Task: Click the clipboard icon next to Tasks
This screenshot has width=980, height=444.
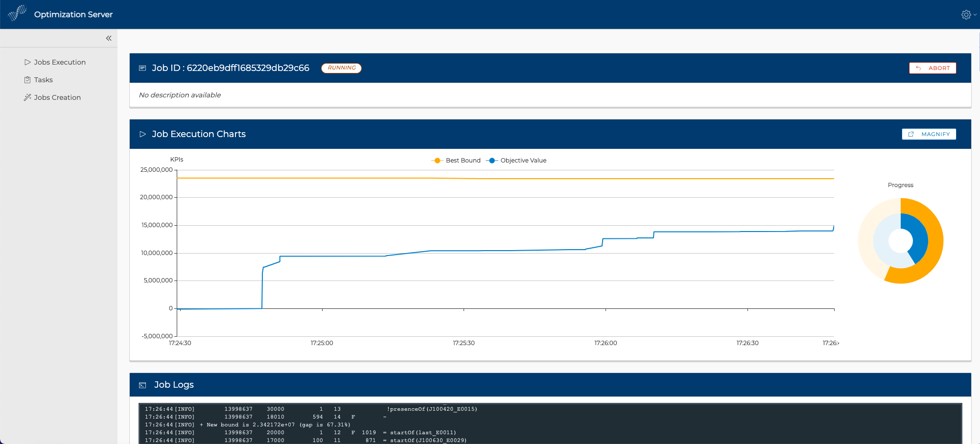Action: tap(28, 79)
